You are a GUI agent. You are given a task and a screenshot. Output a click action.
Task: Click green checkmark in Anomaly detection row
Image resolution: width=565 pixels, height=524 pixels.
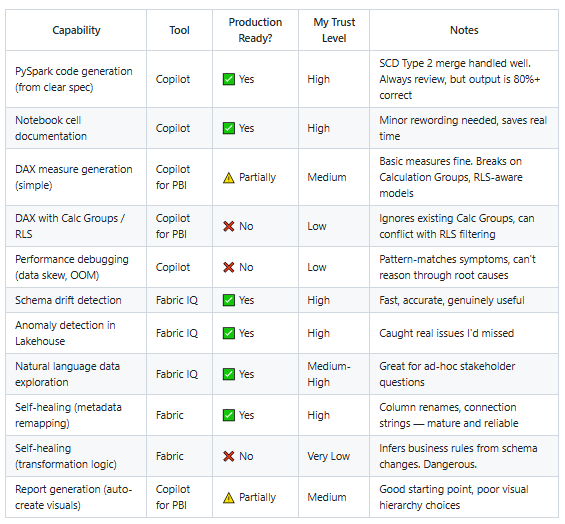click(228, 333)
